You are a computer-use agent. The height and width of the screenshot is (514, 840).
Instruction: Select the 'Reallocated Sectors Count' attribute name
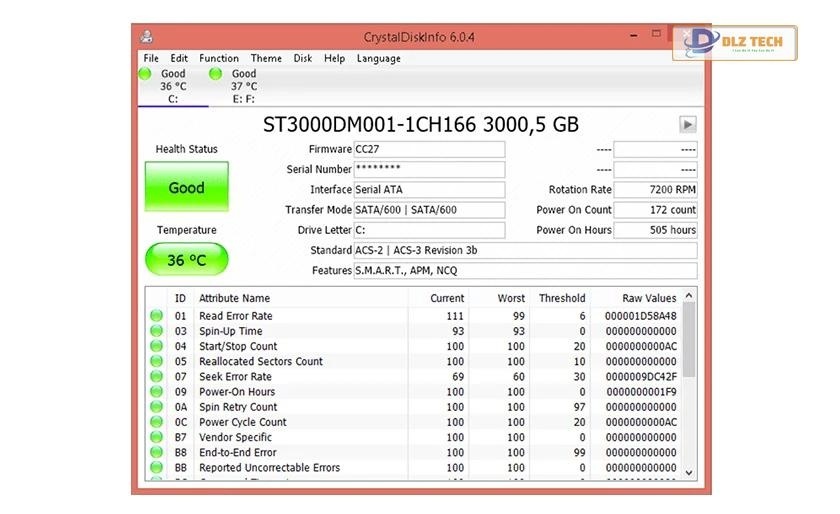click(x=261, y=361)
